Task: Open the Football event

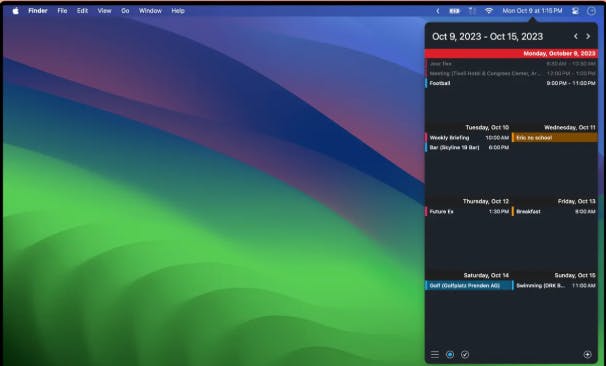Action: [511, 83]
